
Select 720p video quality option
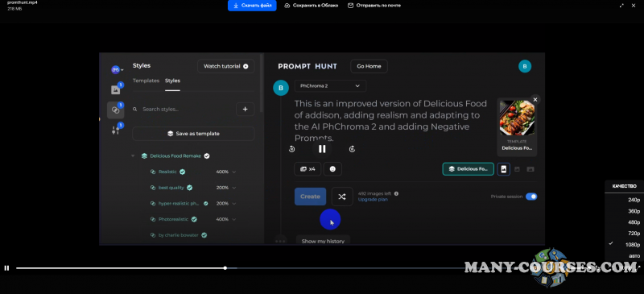pyautogui.click(x=634, y=234)
